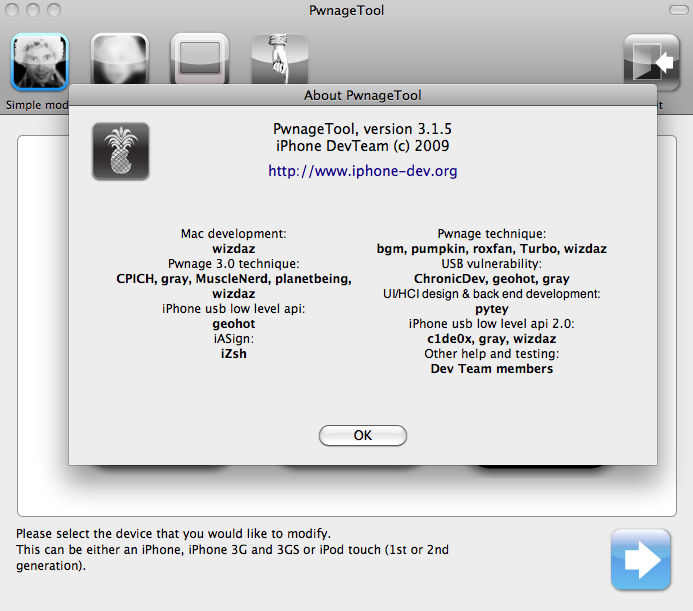Click the window close button

pos(12,10)
